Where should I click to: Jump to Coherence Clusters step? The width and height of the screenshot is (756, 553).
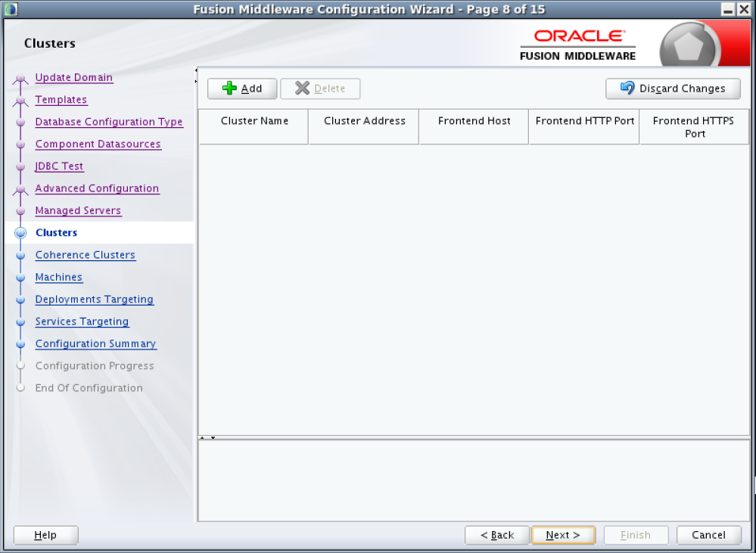click(86, 255)
